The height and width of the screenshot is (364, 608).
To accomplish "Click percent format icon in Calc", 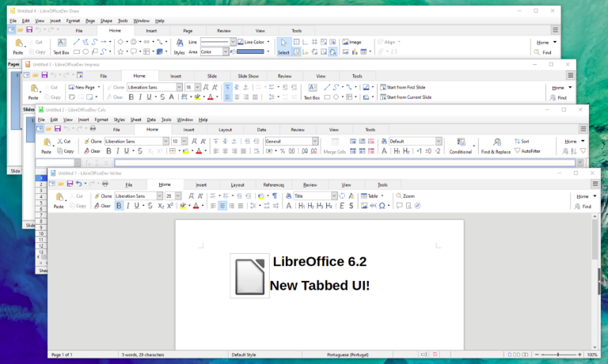I will point(283,151).
